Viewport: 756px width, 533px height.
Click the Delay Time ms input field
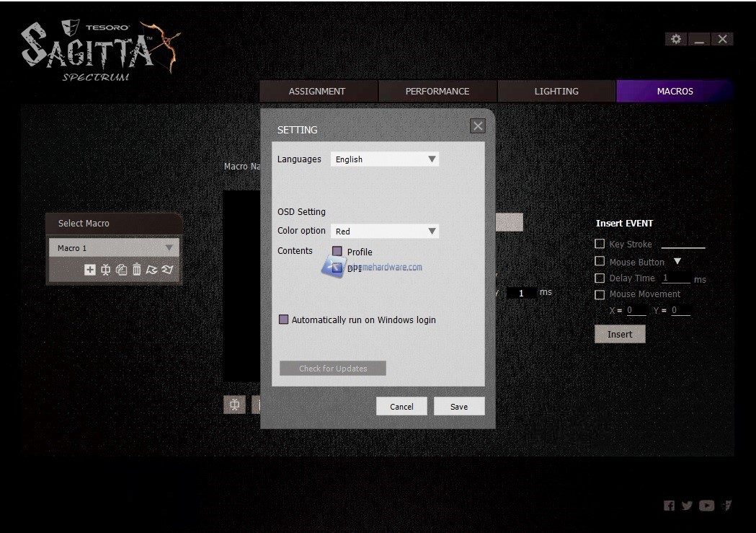[675, 278]
